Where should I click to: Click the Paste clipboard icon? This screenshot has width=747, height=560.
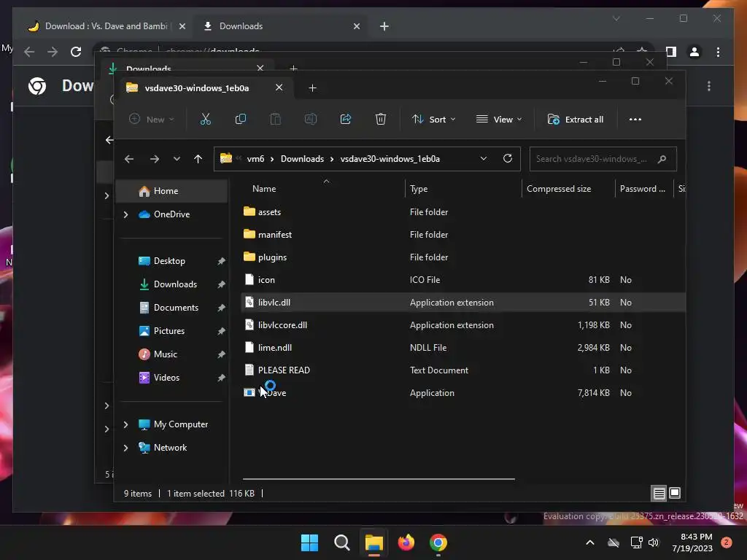tap(275, 119)
